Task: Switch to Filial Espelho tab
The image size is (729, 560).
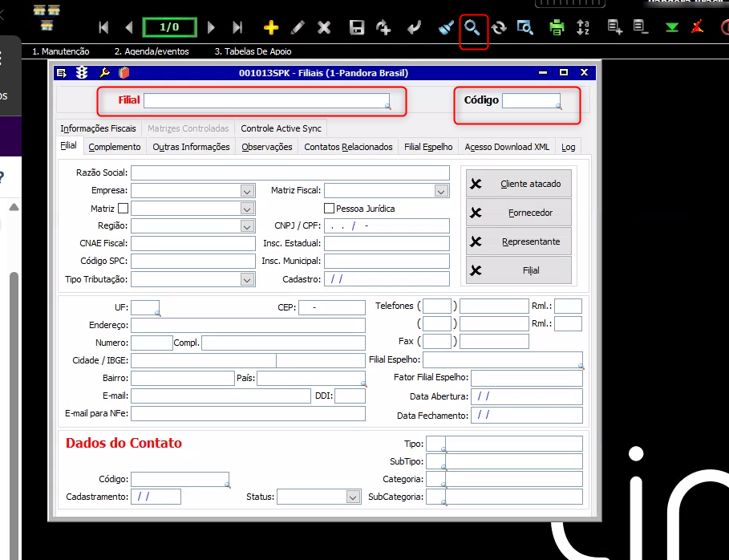Action: [x=428, y=147]
